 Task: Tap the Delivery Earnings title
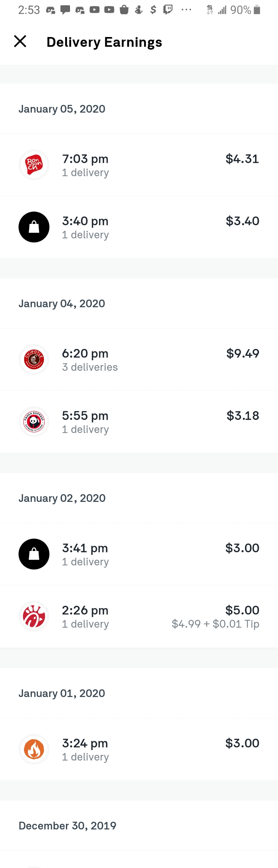[104, 42]
